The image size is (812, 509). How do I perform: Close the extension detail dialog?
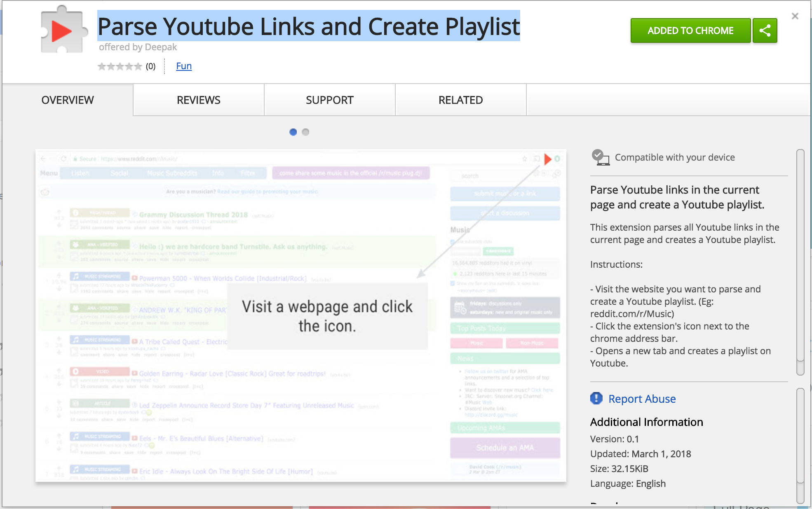click(x=795, y=16)
